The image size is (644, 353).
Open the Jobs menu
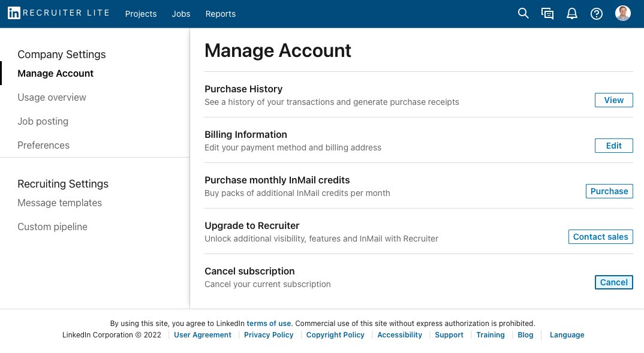pyautogui.click(x=180, y=14)
